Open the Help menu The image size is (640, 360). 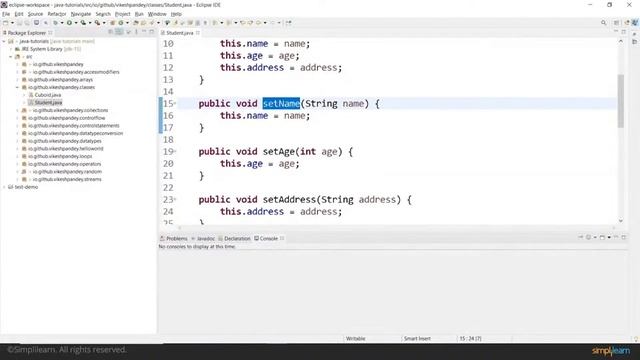[x=176, y=14]
